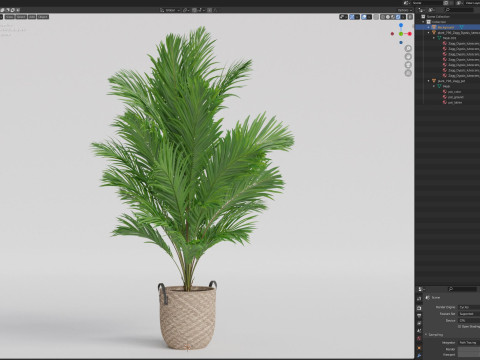Open the Object properties tab

click(419, 348)
